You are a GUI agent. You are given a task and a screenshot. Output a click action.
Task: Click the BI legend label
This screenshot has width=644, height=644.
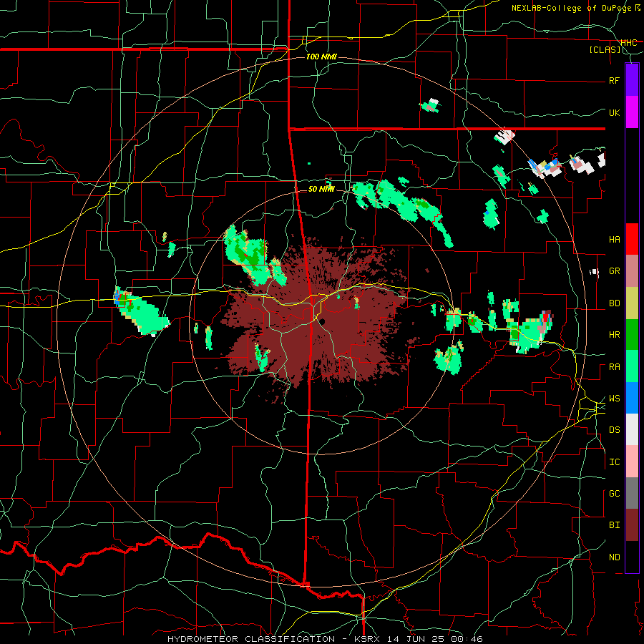point(614,525)
